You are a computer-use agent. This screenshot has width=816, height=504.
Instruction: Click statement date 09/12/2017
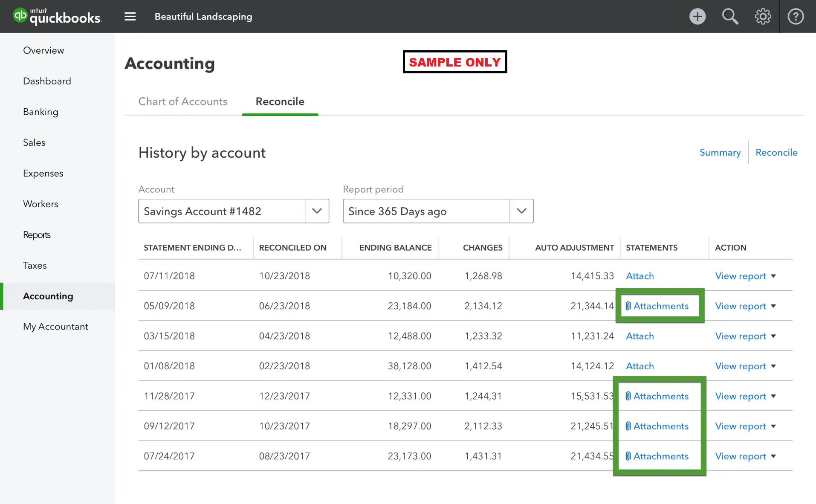pos(169,426)
